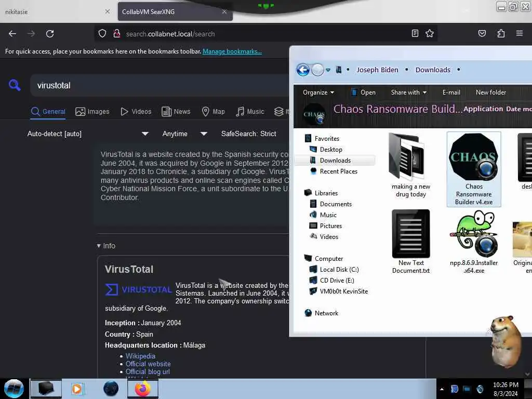This screenshot has width=532, height=399.
Task: Click the Firefox back arrow button
Action: [x=12, y=34]
